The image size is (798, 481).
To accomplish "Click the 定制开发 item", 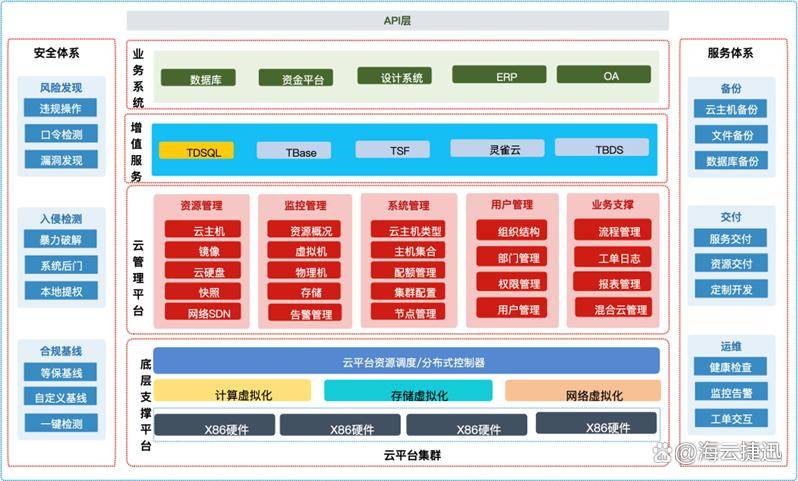I will pyautogui.click(x=730, y=289).
